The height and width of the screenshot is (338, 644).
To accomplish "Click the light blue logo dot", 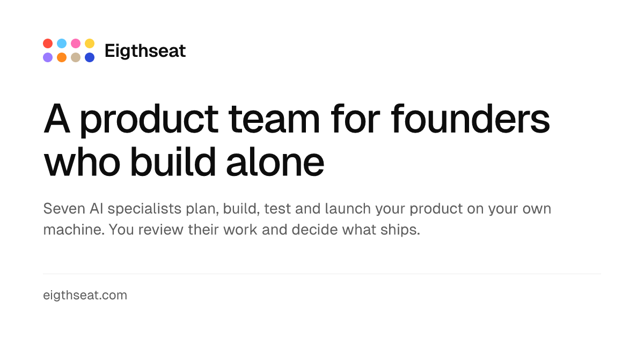I will tap(62, 43).
